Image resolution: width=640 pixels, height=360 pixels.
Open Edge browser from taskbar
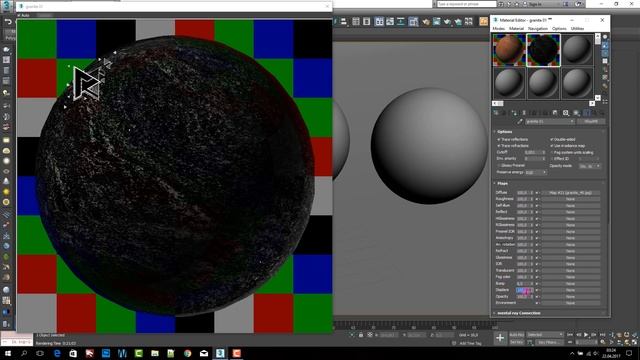(57, 353)
